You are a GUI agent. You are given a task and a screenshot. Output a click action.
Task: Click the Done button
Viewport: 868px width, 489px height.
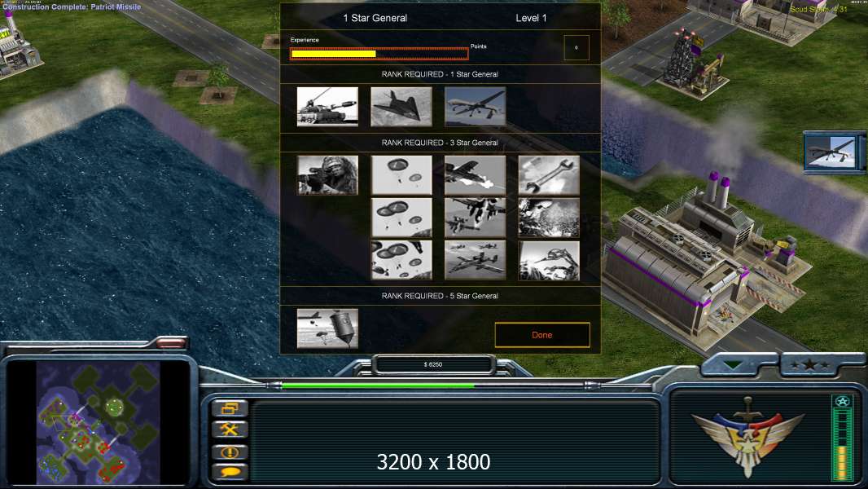542,335
